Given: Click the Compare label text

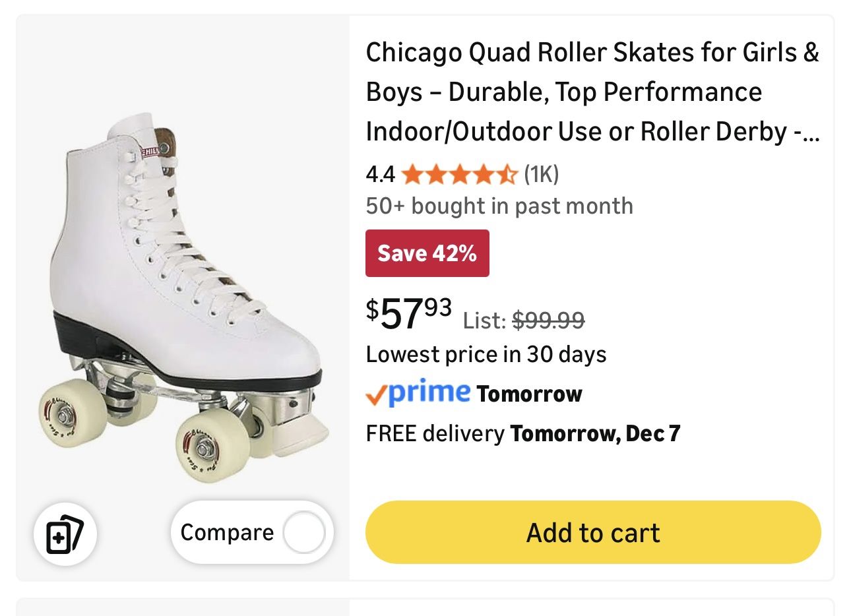Looking at the screenshot, I should pyautogui.click(x=226, y=533).
